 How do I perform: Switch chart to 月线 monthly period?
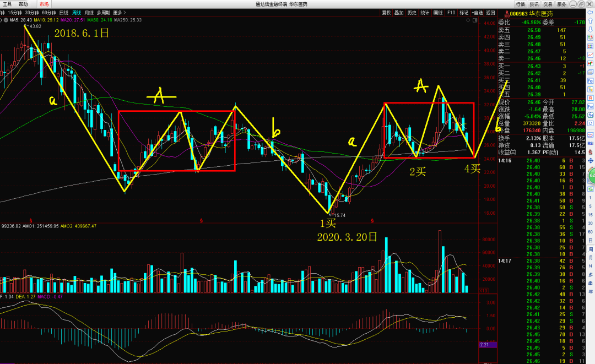89,12
